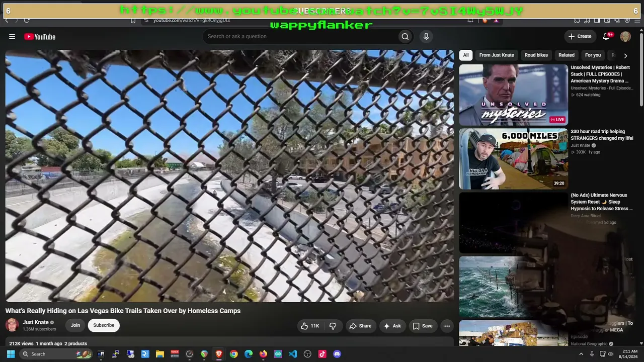Open the media controls music note icon
Screen dimensions: 644x362
coord(587,20)
